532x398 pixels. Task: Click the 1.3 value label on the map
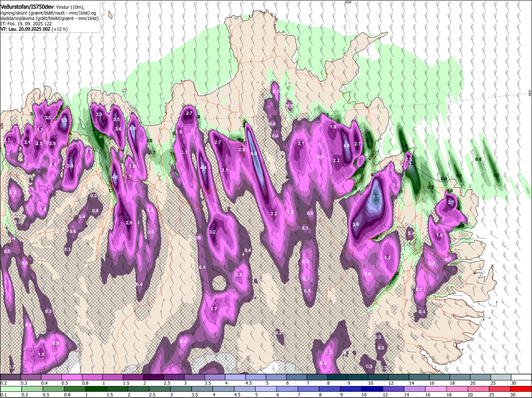pyautogui.click(x=239, y=275)
